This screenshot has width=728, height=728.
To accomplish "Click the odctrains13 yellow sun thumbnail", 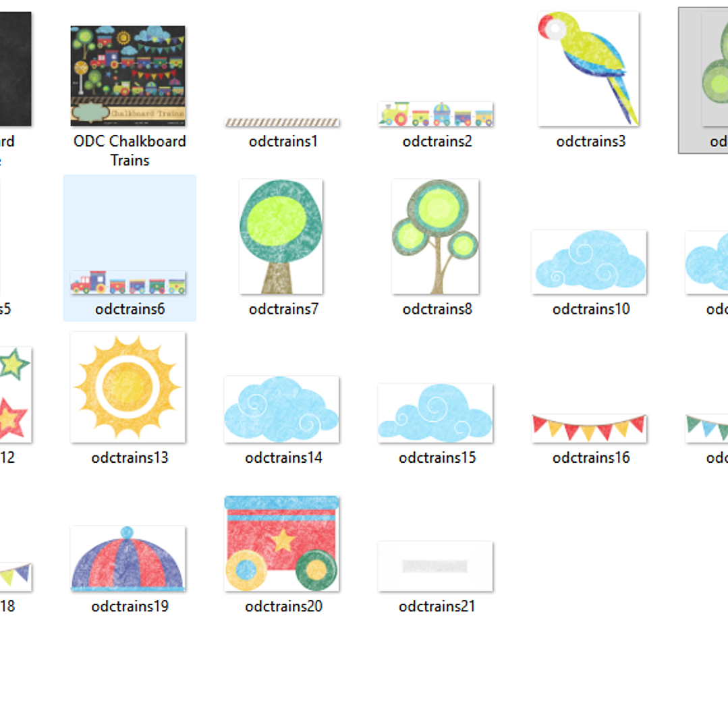I will click(128, 387).
